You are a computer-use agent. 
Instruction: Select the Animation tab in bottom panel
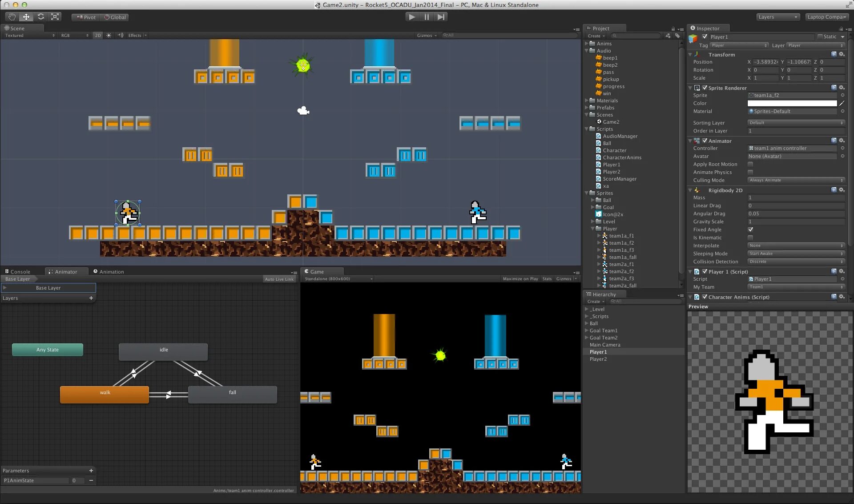(111, 271)
